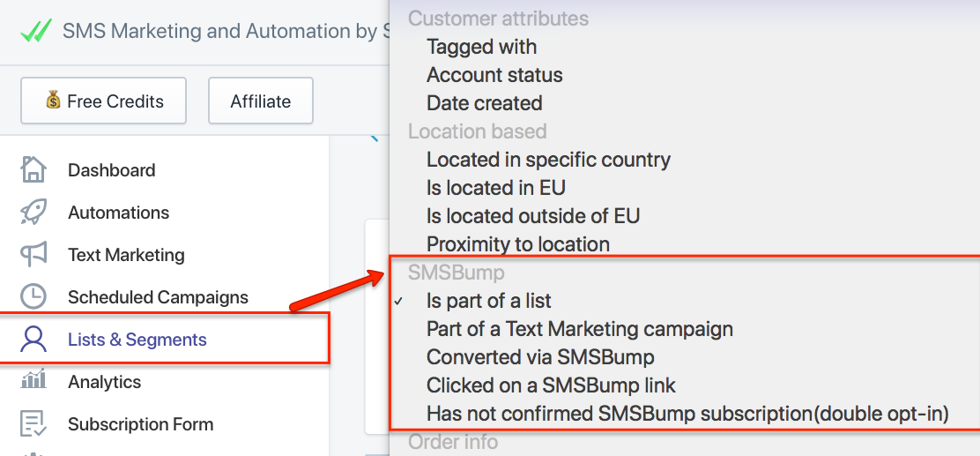Image resolution: width=980 pixels, height=456 pixels.
Task: Click the Dashboard house icon
Action: click(x=33, y=169)
